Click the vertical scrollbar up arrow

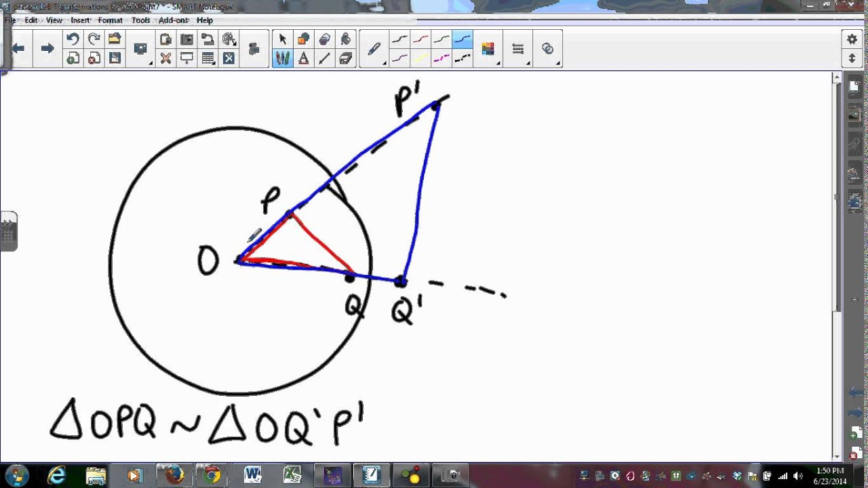pos(837,79)
